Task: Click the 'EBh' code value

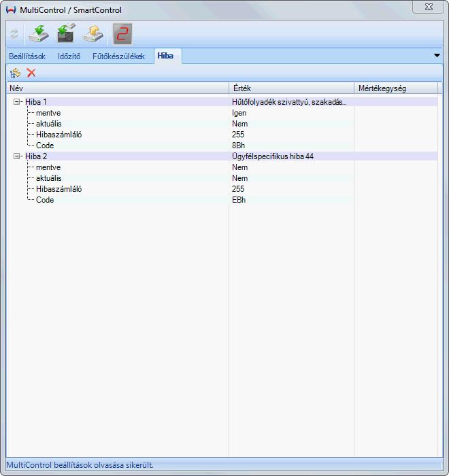Action: 239,200
